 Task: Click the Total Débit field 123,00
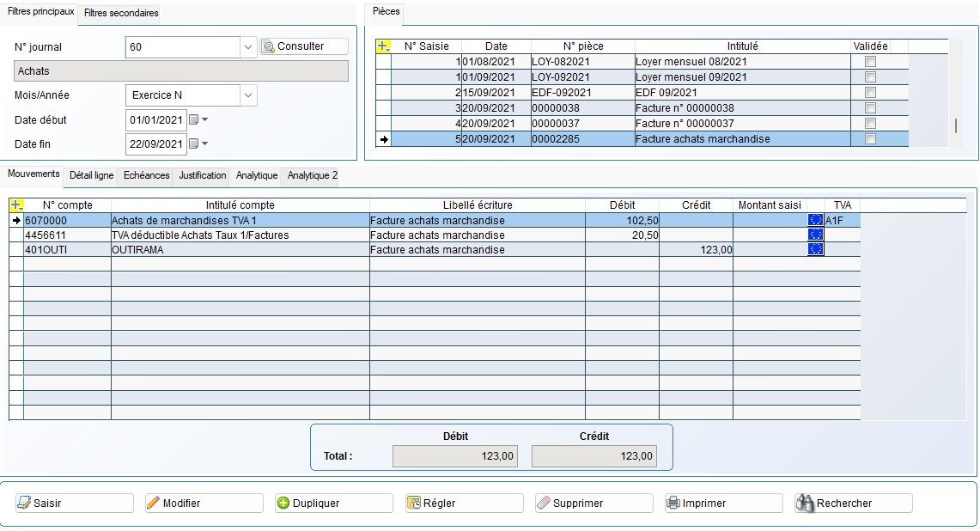tap(455, 456)
